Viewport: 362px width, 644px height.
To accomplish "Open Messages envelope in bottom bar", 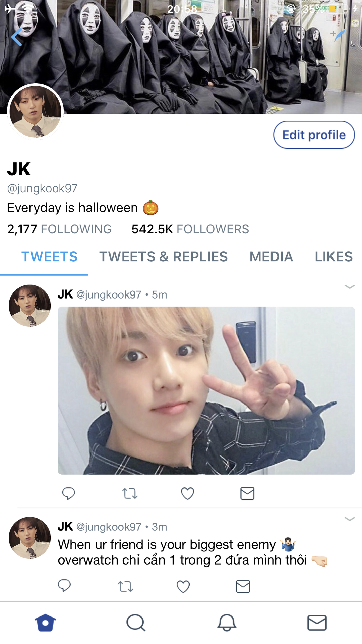I will pyautogui.click(x=317, y=623).
